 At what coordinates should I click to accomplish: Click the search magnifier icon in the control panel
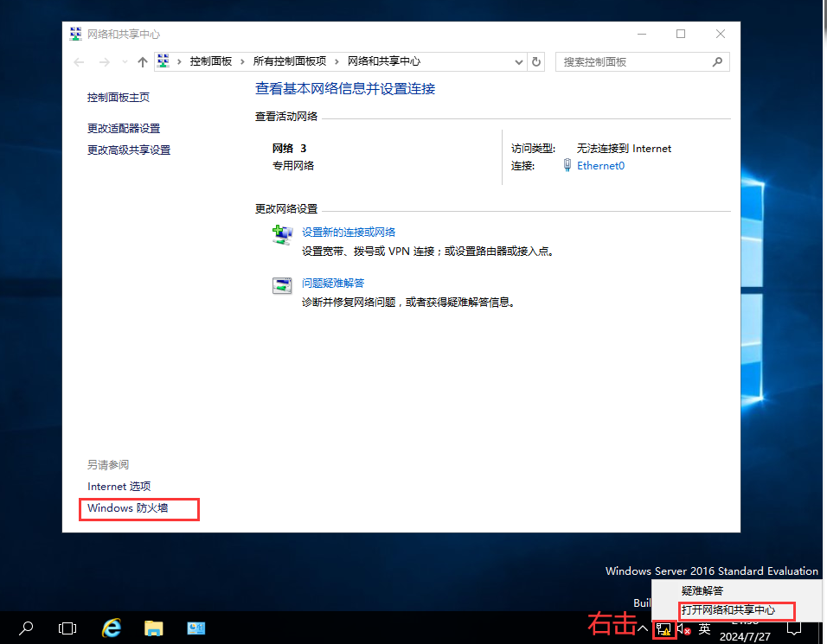(717, 62)
